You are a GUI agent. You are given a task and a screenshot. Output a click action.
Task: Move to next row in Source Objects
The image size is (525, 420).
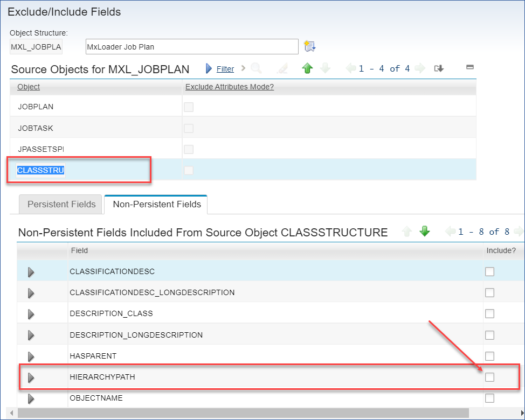click(x=325, y=68)
